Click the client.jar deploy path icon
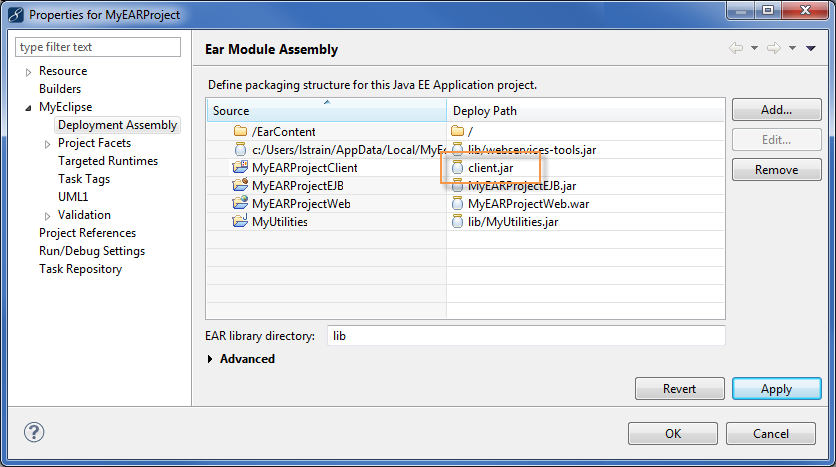836x467 pixels. 458,168
